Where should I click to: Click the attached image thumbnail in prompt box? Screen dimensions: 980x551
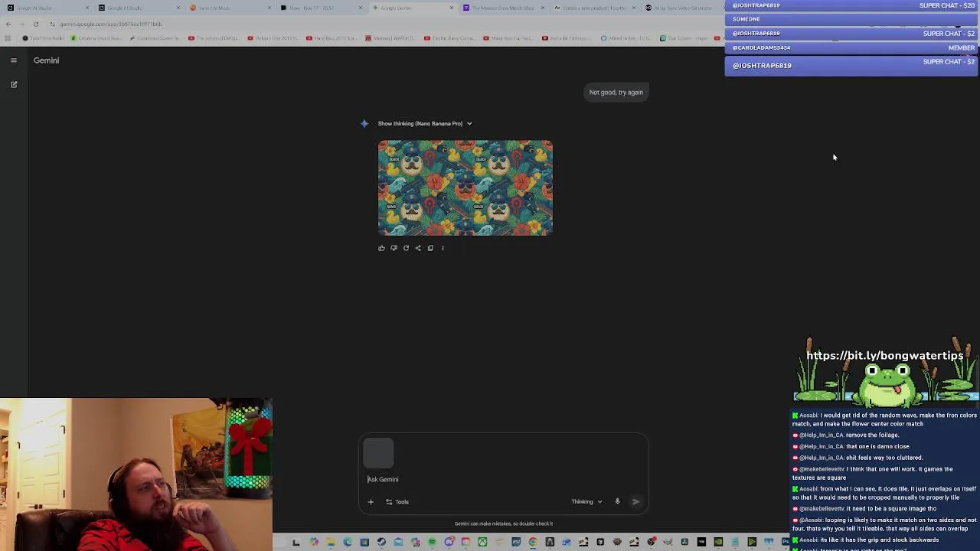378,453
